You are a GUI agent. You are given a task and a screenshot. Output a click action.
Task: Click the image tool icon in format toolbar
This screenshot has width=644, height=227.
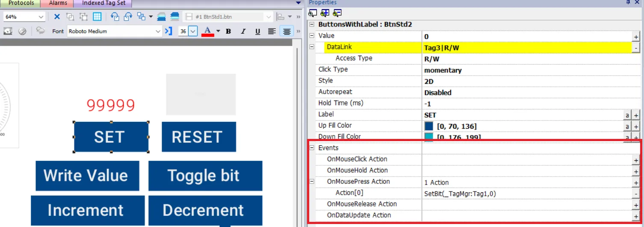click(x=8, y=31)
